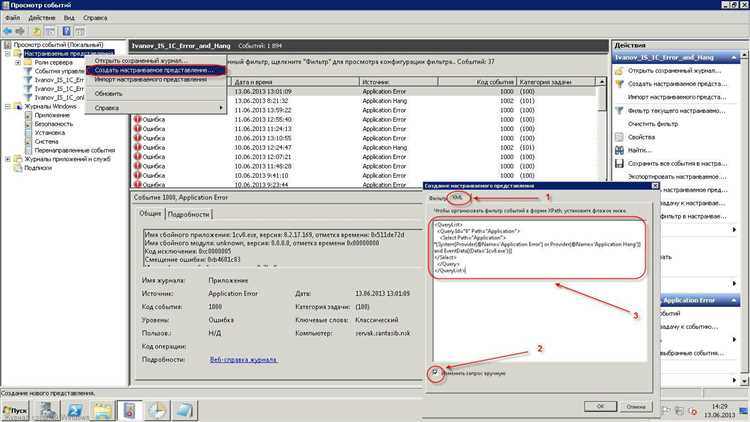Collapse the 'Журналы Windows' tree node
This screenshot has width=750, height=422.
click(x=8, y=106)
